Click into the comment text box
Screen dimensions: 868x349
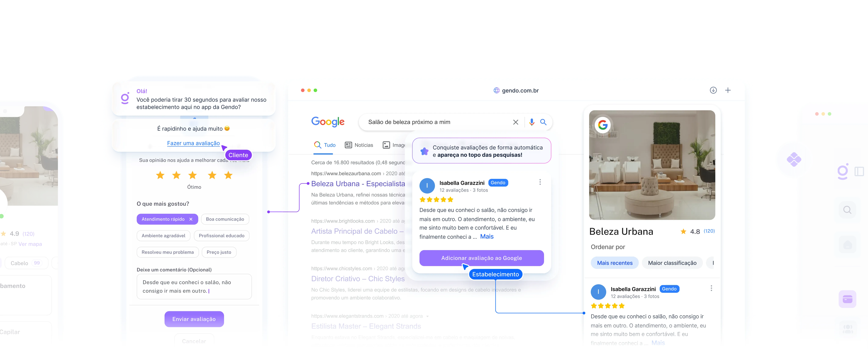194,286
